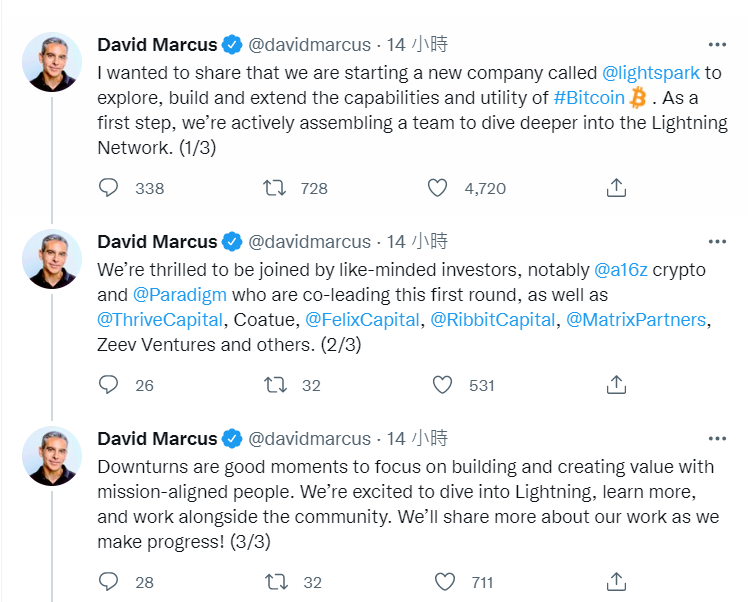This screenshot has width=748, height=602.
Task: Open the @MatrixPartners mention link
Action: coord(636,319)
